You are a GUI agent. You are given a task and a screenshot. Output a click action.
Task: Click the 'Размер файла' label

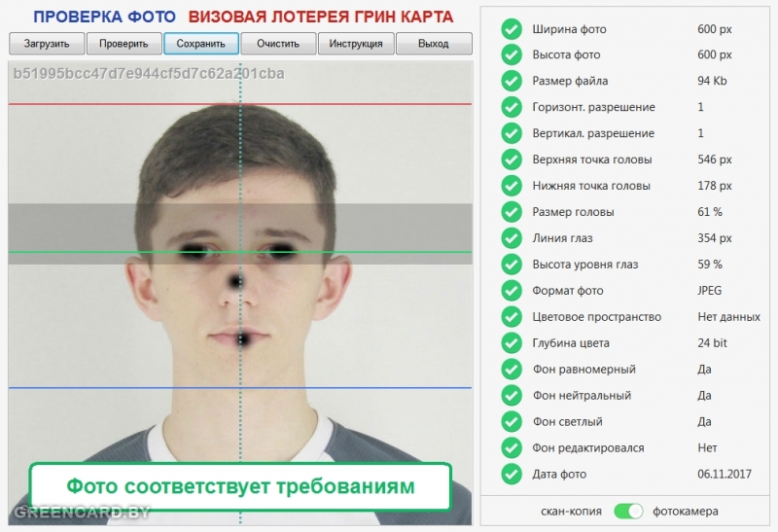click(570, 81)
